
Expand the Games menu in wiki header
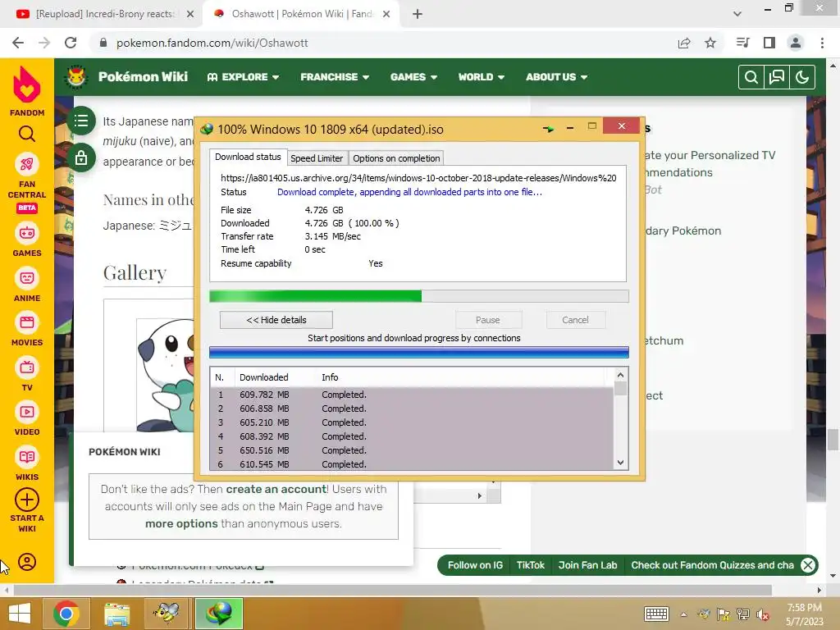[413, 77]
